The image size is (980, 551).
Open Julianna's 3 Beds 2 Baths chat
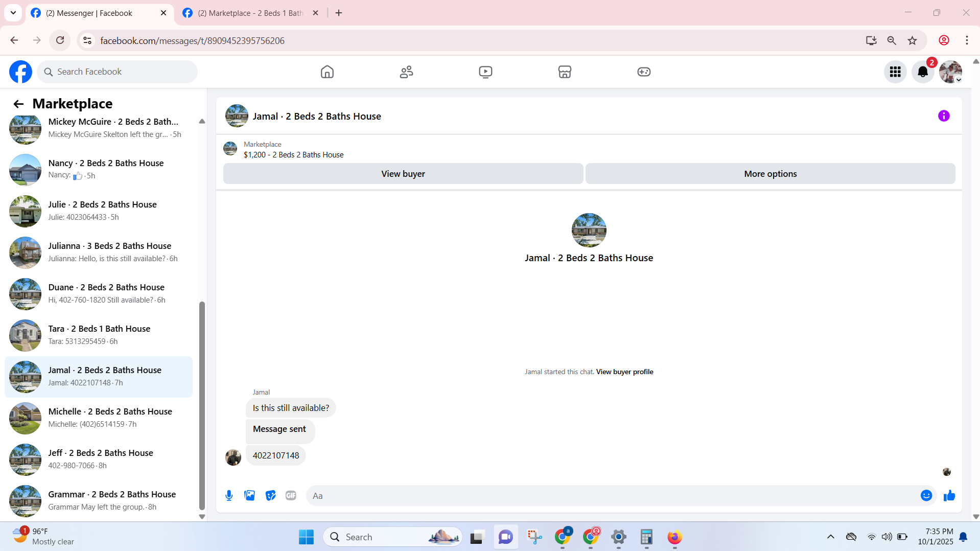99,252
